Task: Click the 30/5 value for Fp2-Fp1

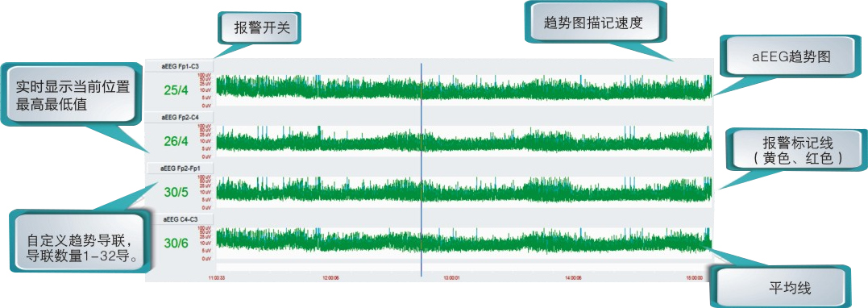Action: coord(176,192)
